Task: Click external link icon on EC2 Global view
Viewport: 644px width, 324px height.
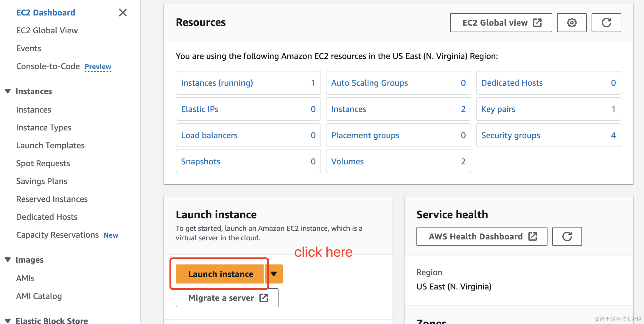Action: pos(537,23)
